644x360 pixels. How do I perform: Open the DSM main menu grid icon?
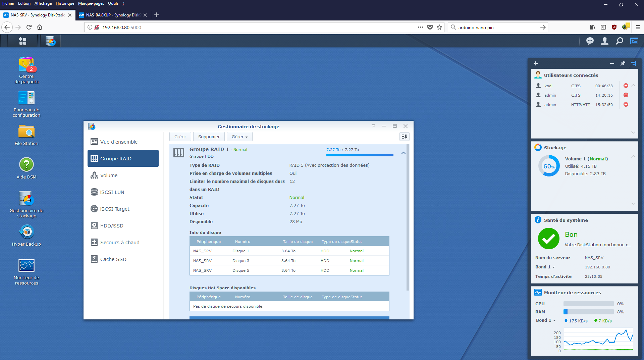click(22, 41)
